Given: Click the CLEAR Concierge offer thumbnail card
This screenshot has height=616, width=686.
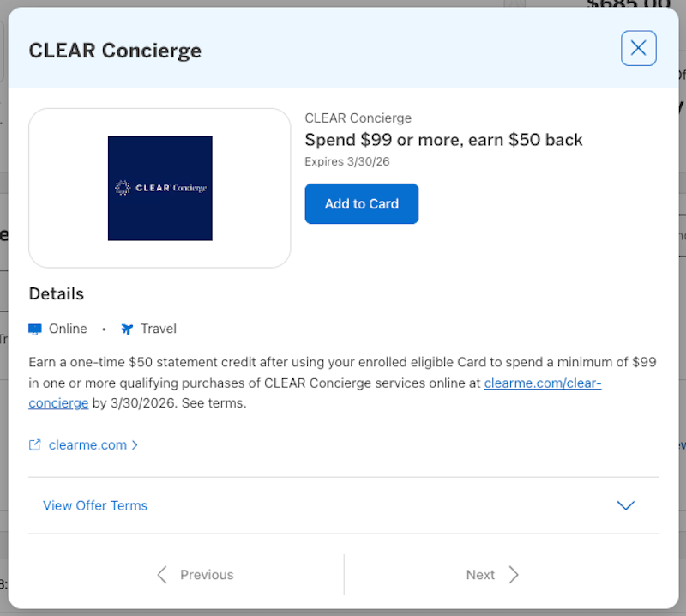Looking at the screenshot, I should [x=159, y=186].
